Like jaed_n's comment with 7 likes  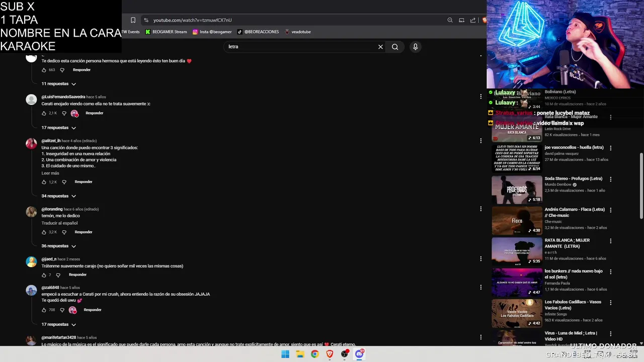(44, 275)
